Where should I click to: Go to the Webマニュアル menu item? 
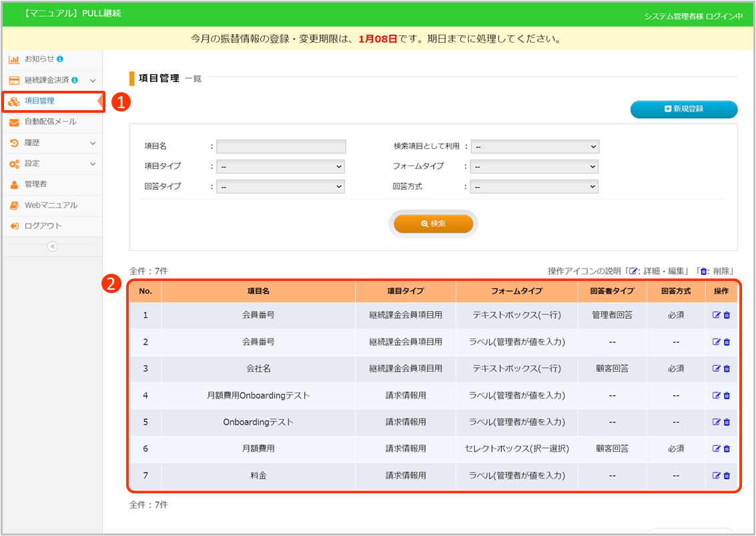(51, 206)
